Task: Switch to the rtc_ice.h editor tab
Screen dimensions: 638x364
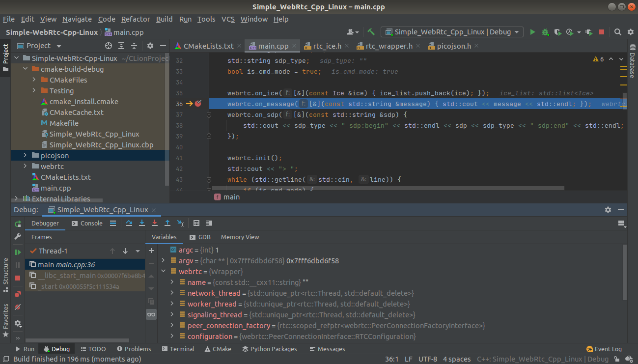Action: click(327, 46)
